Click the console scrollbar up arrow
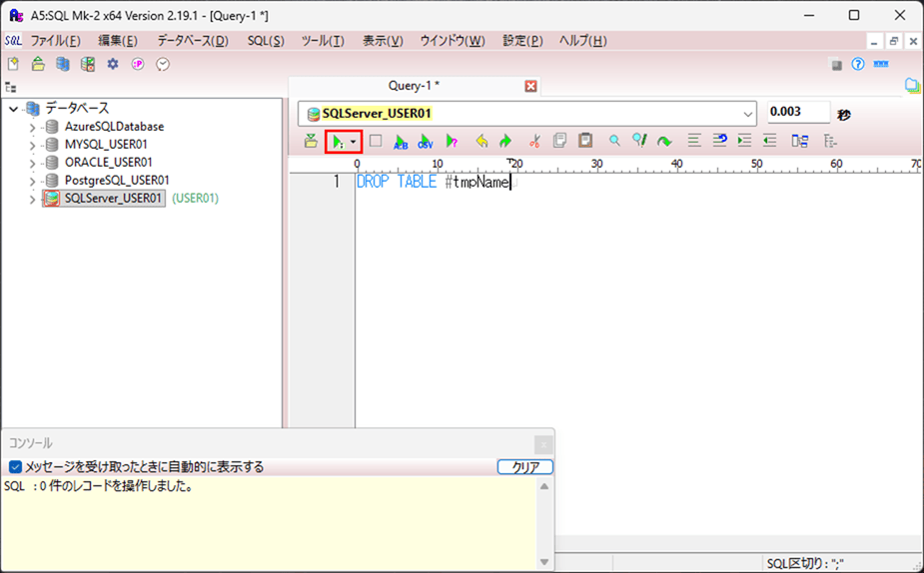 click(x=544, y=486)
